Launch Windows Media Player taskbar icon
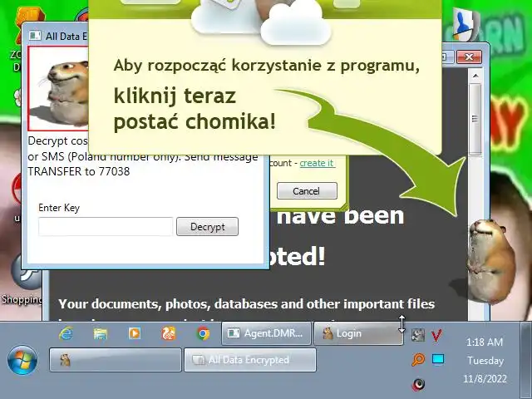The image size is (532, 399). (135, 333)
